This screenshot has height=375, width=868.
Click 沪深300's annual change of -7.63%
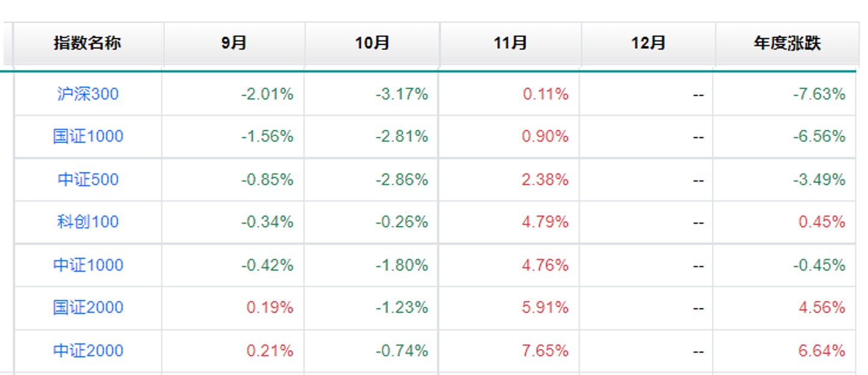pos(819,94)
